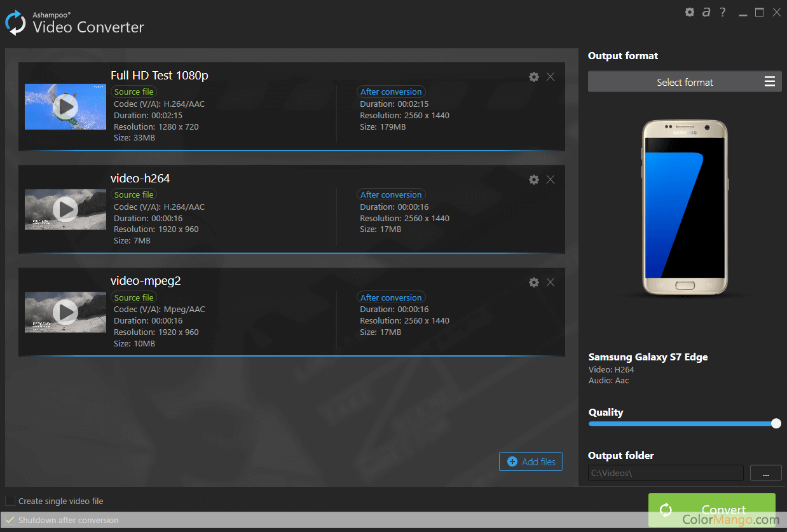Click 'Codec (V/A): Mpeg/AAC' text

160,310
